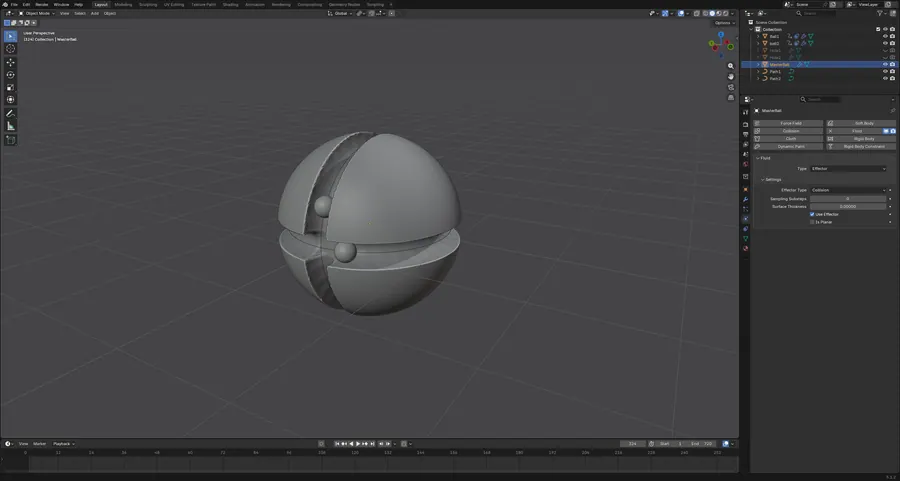Expand Ball1 in the outliner
The image size is (900, 481).
coord(758,36)
